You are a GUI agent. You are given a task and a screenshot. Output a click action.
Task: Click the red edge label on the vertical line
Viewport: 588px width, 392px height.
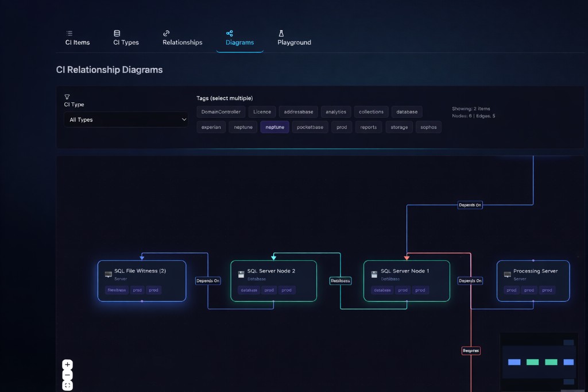click(x=471, y=351)
